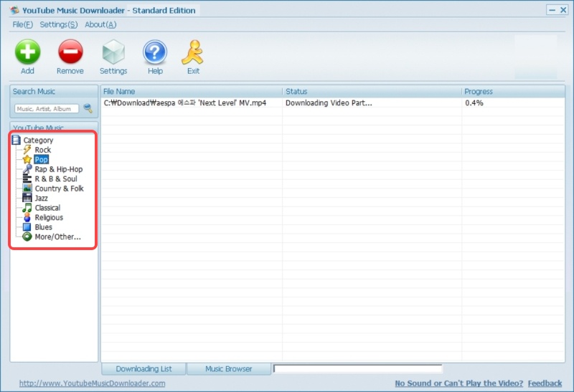Click the blue Help question mark icon
The width and height of the screenshot is (574, 392).
155,52
